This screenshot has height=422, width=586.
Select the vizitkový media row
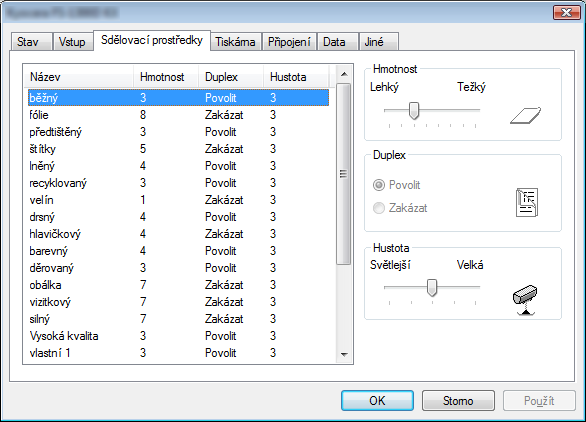point(178,302)
